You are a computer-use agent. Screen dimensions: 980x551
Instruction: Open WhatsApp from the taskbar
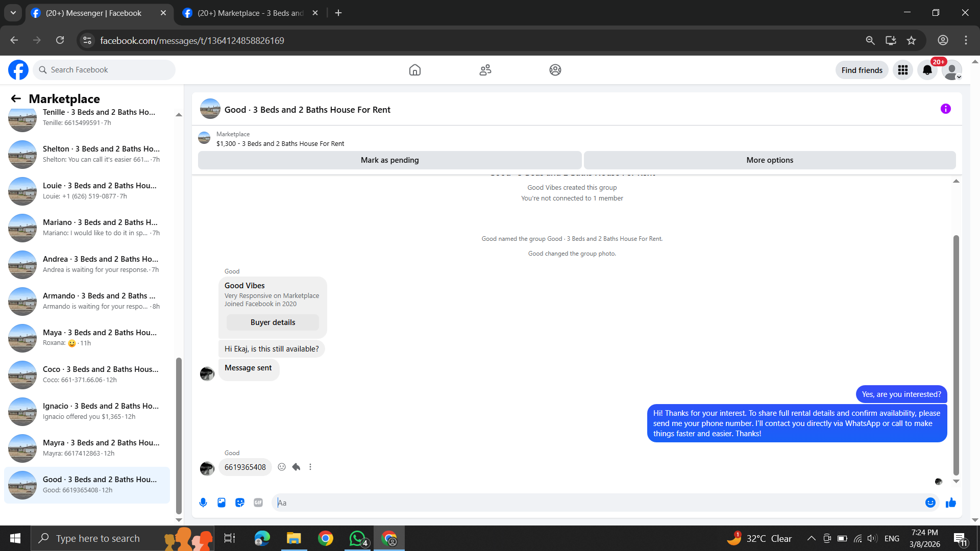coord(357,538)
